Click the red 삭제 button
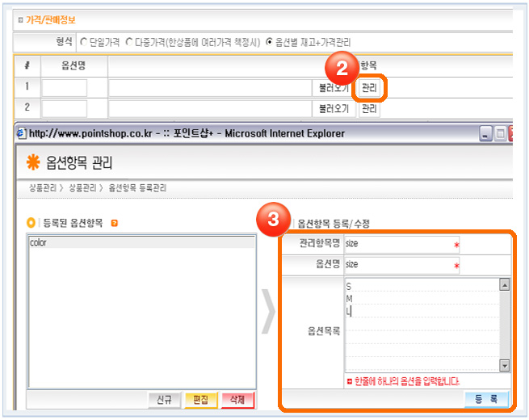 [237, 399]
